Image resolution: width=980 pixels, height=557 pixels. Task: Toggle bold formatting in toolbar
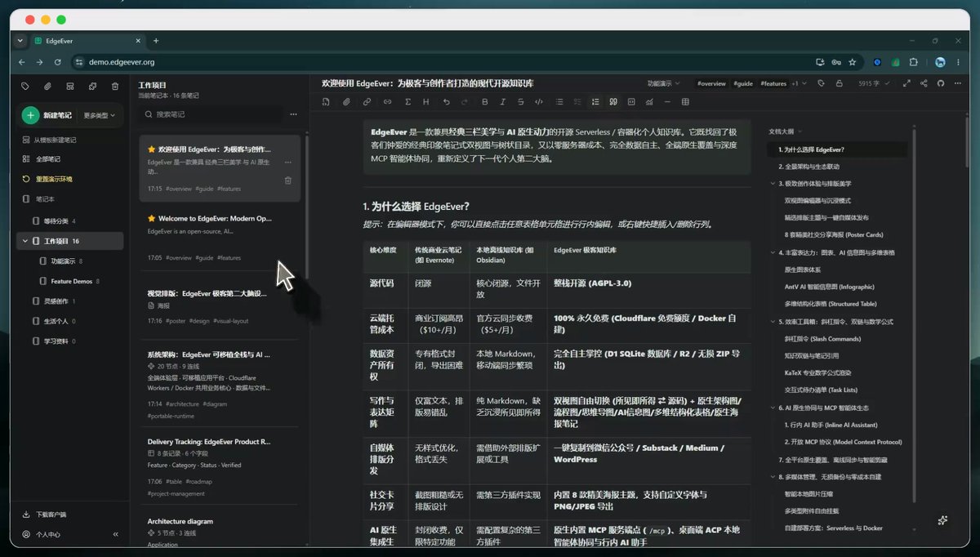[x=484, y=102]
